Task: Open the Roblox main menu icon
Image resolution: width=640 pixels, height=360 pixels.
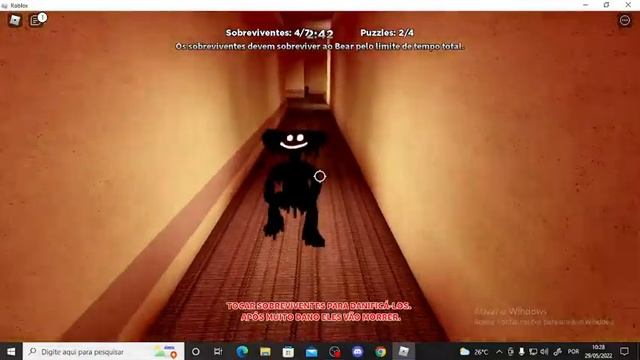Action: coord(15,20)
